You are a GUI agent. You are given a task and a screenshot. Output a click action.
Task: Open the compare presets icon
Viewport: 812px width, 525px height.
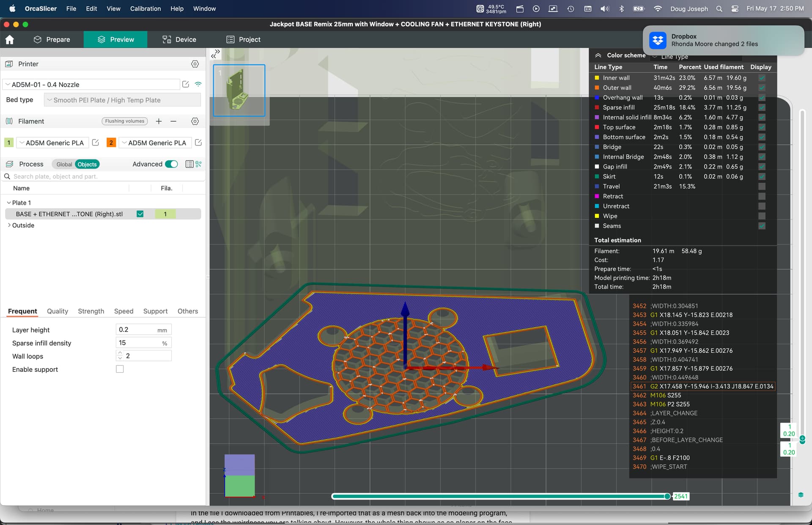199,164
